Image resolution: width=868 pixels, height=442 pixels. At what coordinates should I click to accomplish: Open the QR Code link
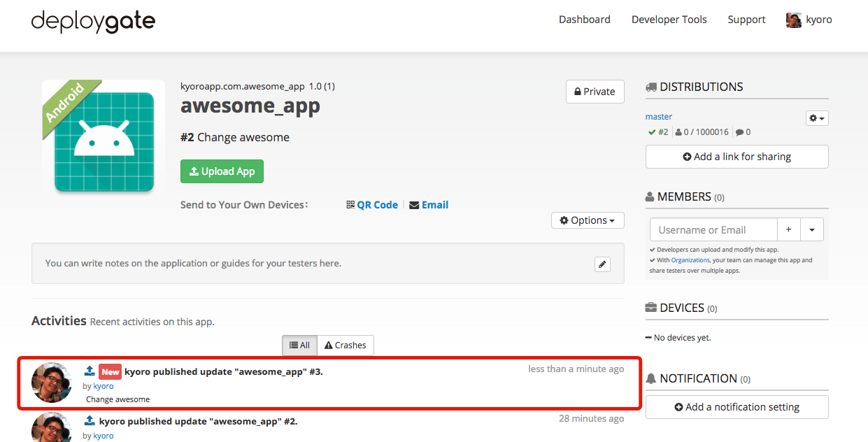pyautogui.click(x=376, y=205)
